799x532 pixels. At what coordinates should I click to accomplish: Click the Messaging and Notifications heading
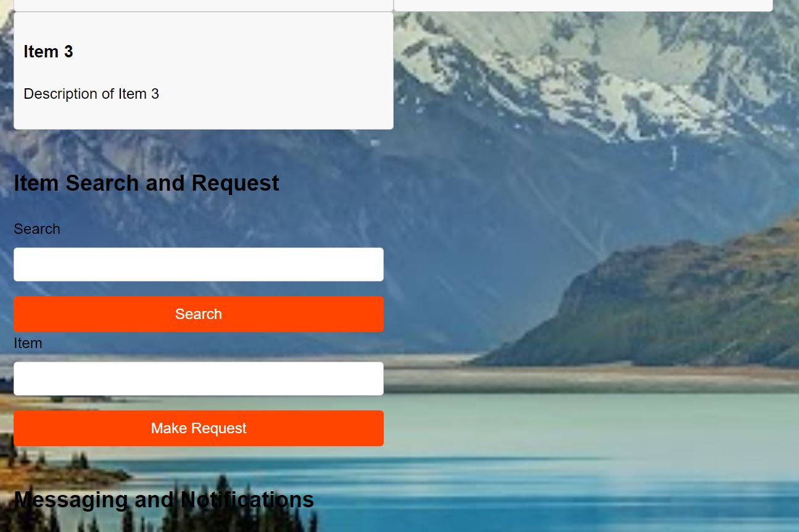(164, 499)
